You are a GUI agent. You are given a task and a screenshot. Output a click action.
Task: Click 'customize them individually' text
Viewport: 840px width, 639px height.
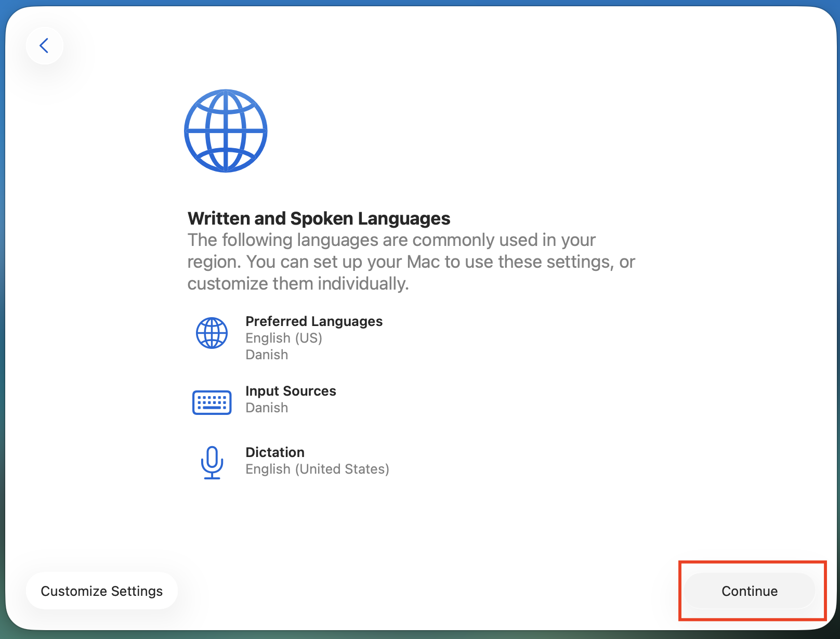click(298, 284)
